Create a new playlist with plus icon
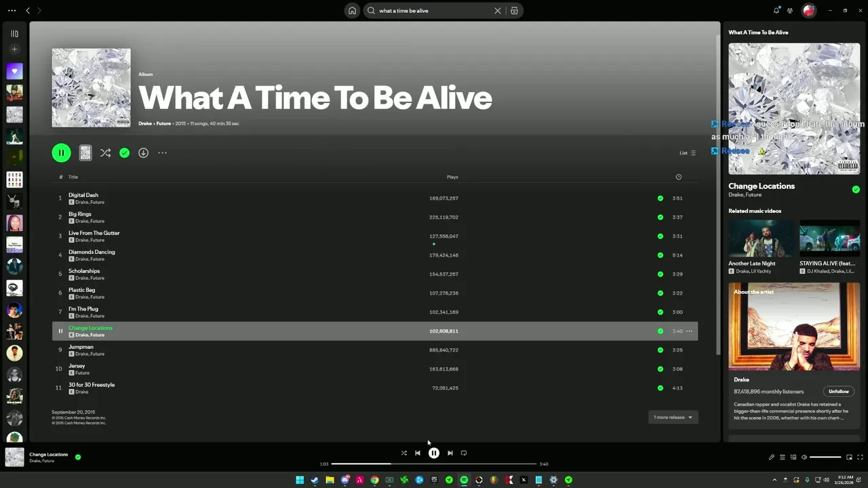This screenshot has height=488, width=868. point(14,49)
